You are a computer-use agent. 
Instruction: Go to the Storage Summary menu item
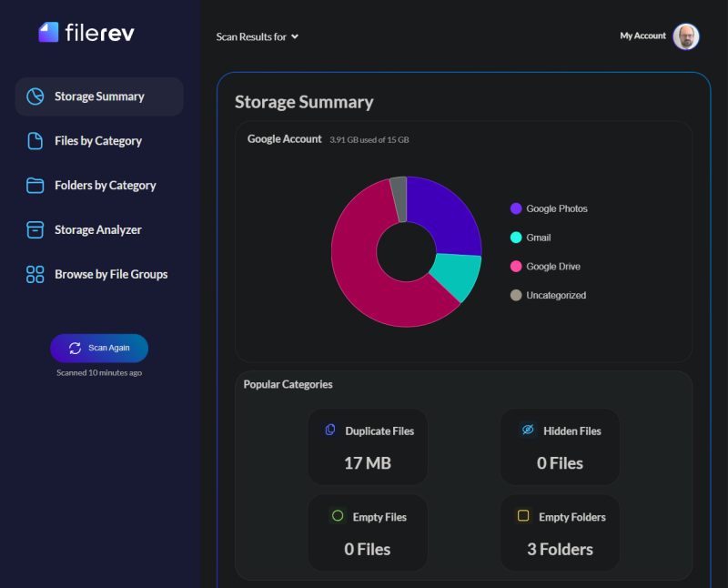(x=99, y=96)
